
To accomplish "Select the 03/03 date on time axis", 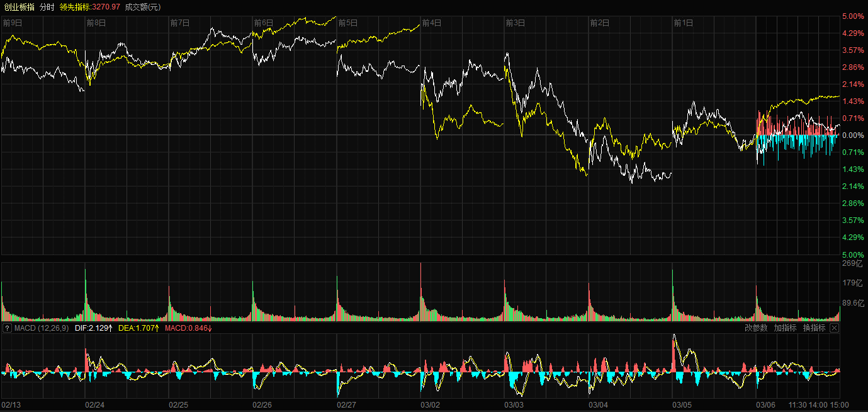I will tap(514, 405).
